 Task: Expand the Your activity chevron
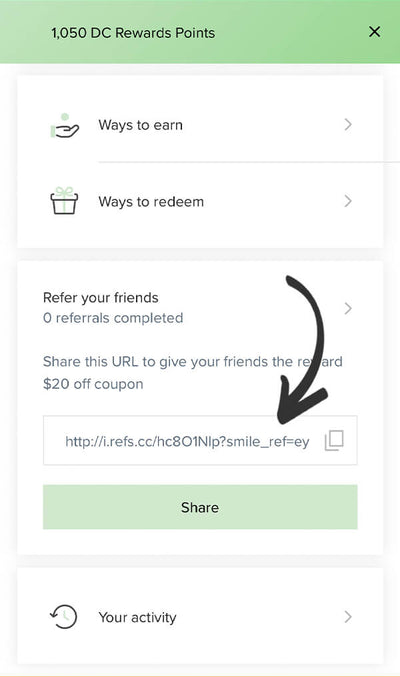pyautogui.click(x=348, y=617)
